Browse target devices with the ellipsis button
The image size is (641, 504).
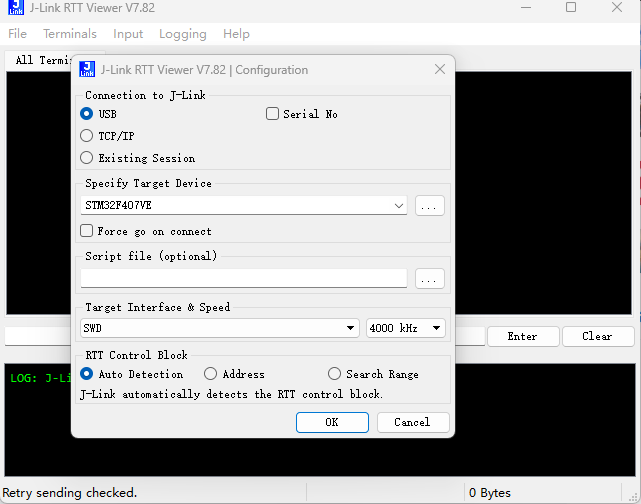coord(430,206)
